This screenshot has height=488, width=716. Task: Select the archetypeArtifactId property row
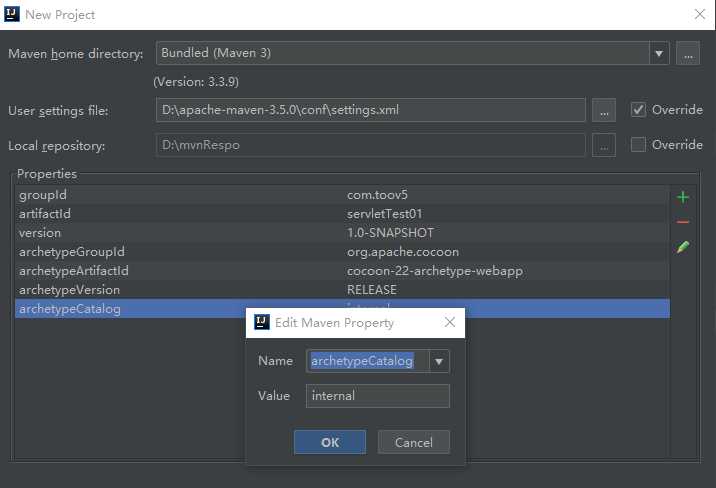pyautogui.click(x=342, y=271)
